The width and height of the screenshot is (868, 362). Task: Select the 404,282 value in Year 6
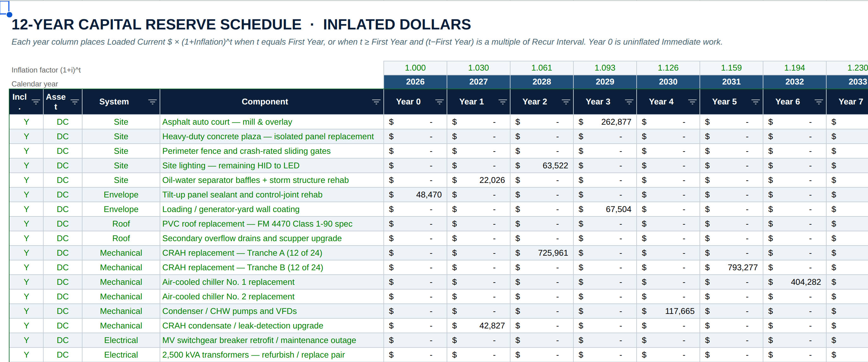click(795, 282)
